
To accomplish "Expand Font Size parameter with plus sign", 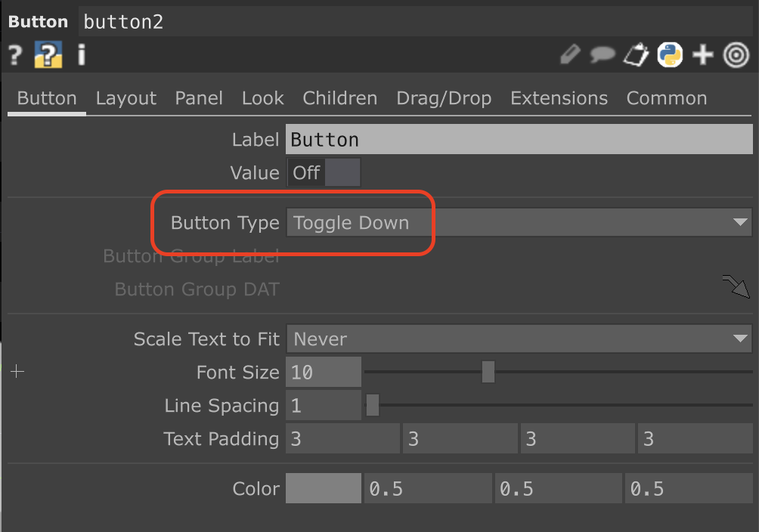I will [x=17, y=372].
